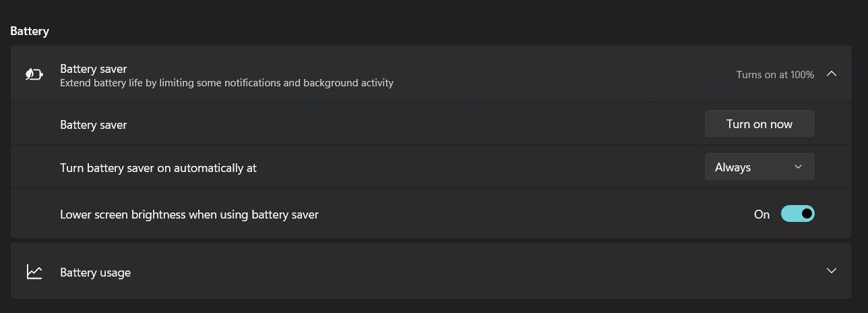The image size is (868, 313).
Task: Click the 'On' label beside the brightness switch
Action: pyautogui.click(x=762, y=215)
